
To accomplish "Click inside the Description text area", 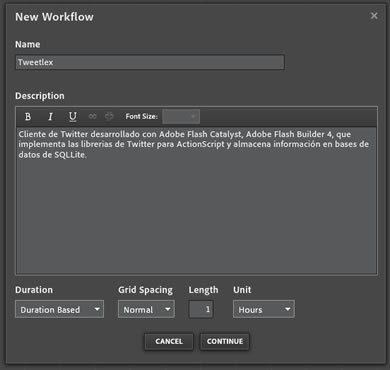I will click(197, 201).
